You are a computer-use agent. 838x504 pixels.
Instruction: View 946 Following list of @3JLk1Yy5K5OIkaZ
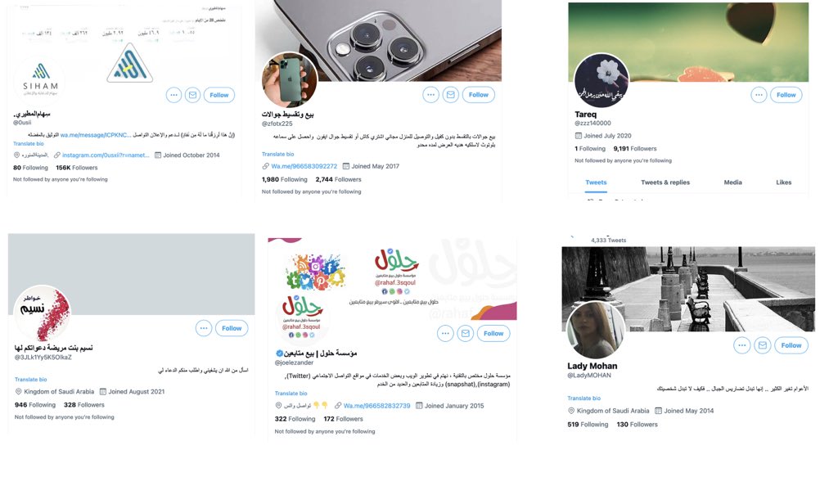point(35,405)
